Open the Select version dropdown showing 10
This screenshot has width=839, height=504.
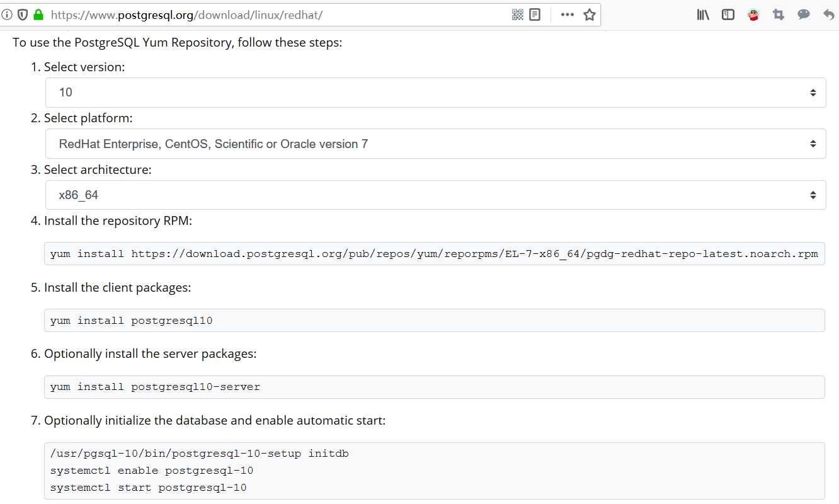click(435, 93)
